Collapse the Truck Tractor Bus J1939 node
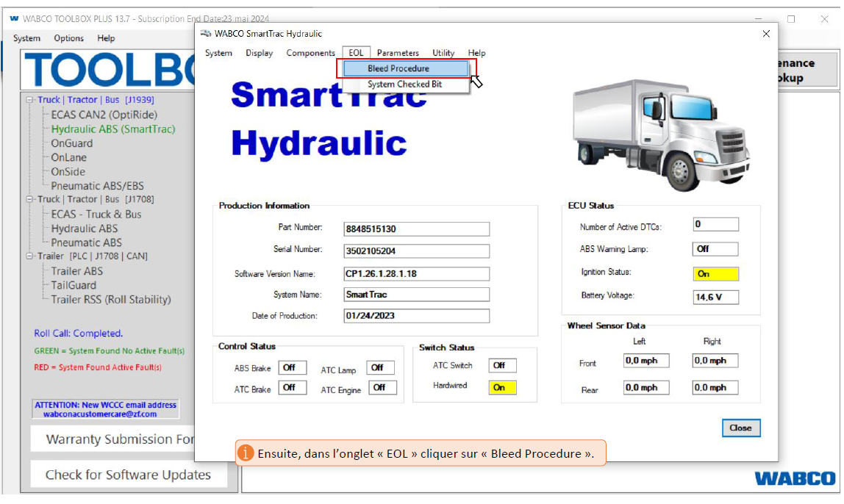 pos(30,100)
